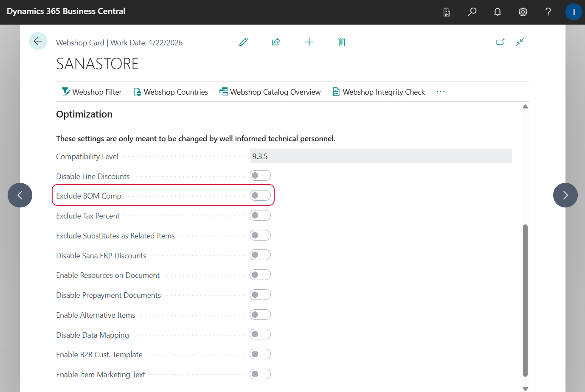Click the scrollbar up arrow

pyautogui.click(x=525, y=106)
